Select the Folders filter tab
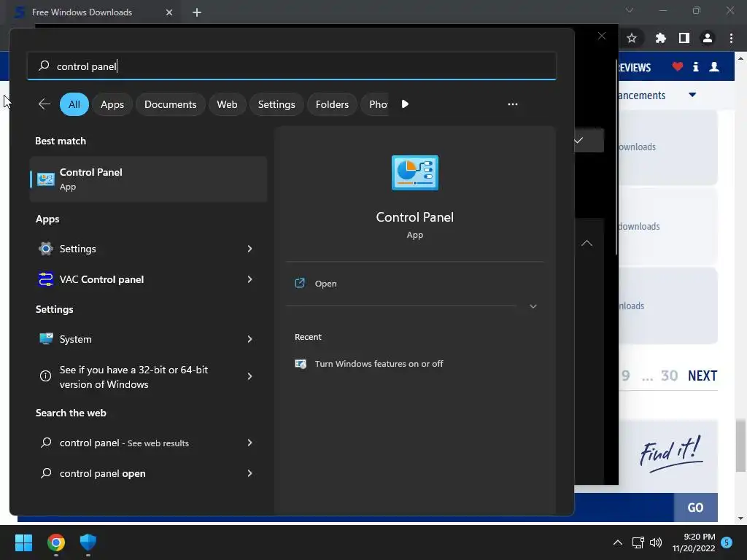This screenshot has height=560, width=747. pos(332,104)
